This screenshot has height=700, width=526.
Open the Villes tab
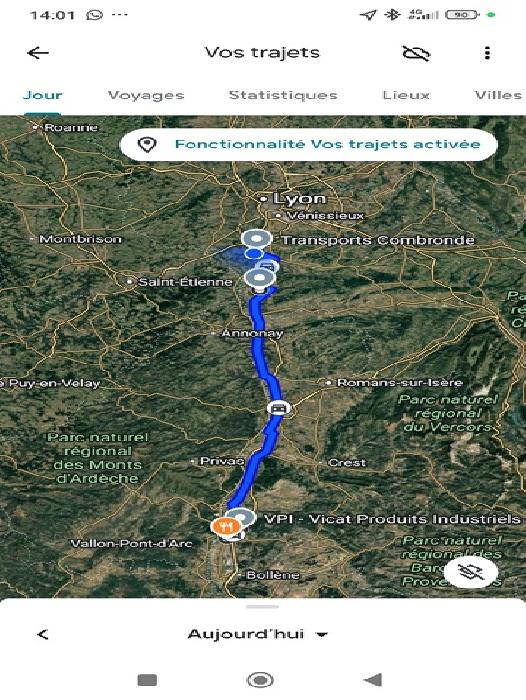coord(498,95)
